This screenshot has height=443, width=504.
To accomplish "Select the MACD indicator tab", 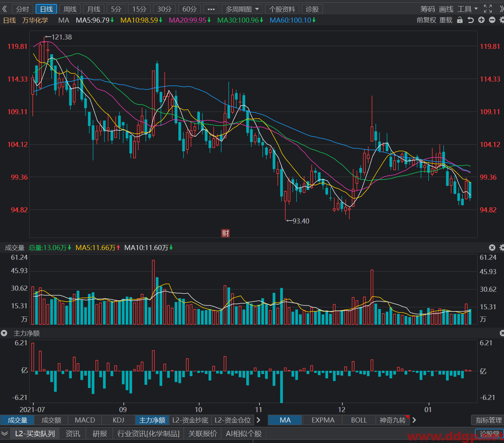I will point(85,420).
